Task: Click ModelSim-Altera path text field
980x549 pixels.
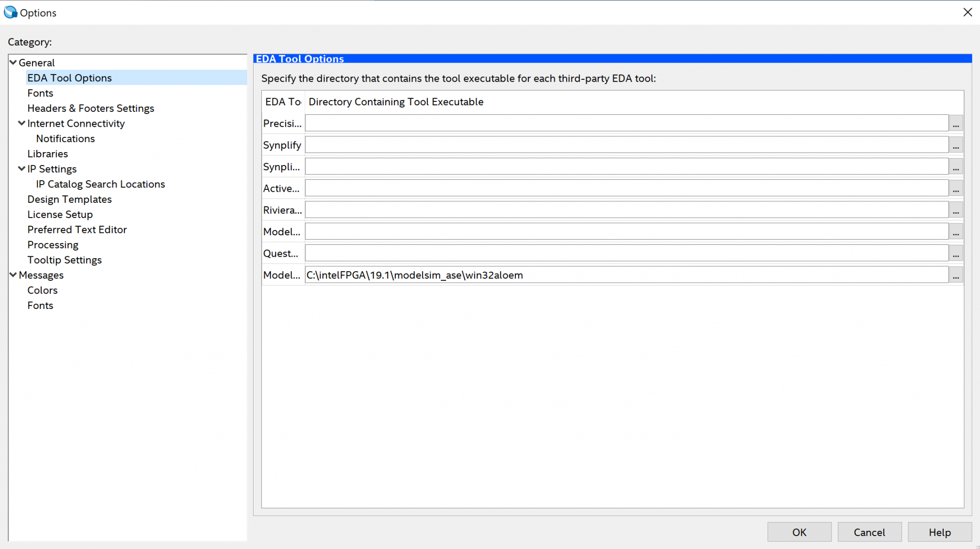Action: click(x=626, y=275)
